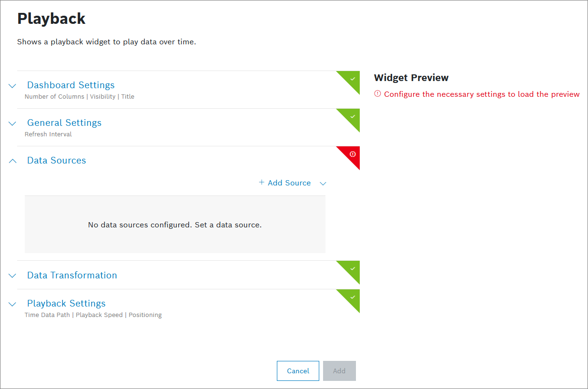Open the Add Source dropdown arrow

coord(323,184)
